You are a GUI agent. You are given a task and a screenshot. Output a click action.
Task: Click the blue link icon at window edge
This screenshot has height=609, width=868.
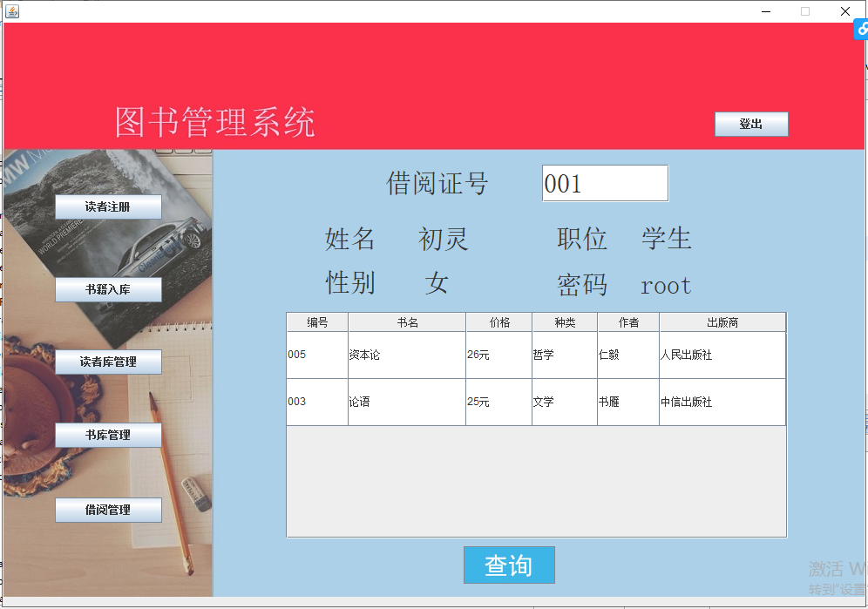tap(861, 29)
